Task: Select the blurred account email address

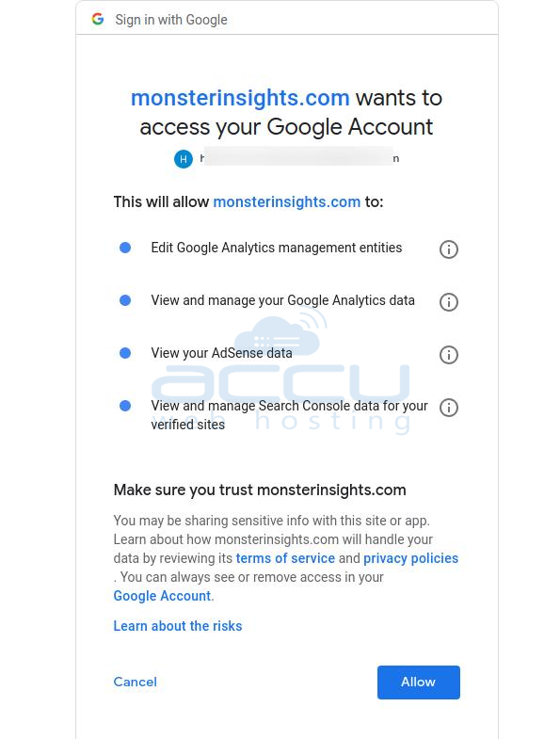Action: click(x=300, y=158)
